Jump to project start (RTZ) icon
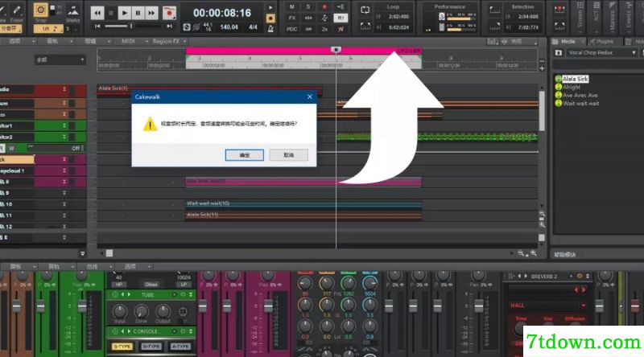The image size is (644, 357). click(x=97, y=27)
